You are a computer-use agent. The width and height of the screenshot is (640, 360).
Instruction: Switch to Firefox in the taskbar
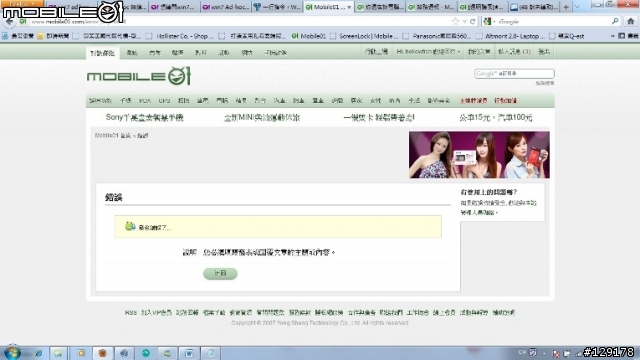(102, 353)
